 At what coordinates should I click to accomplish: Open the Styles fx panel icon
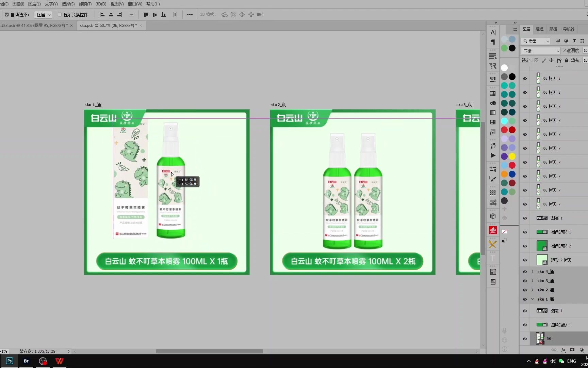coord(493,133)
